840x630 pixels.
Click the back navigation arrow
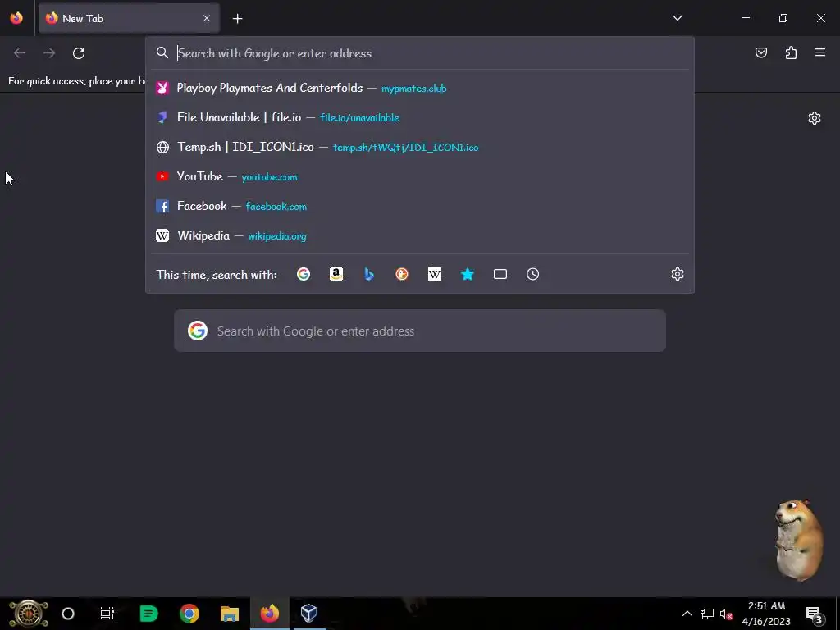(20, 53)
